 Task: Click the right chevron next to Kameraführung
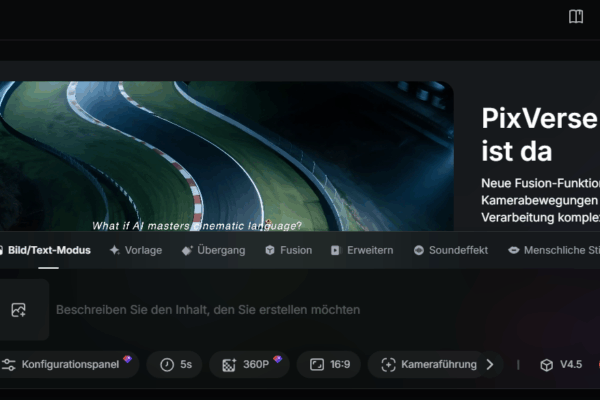(x=490, y=364)
